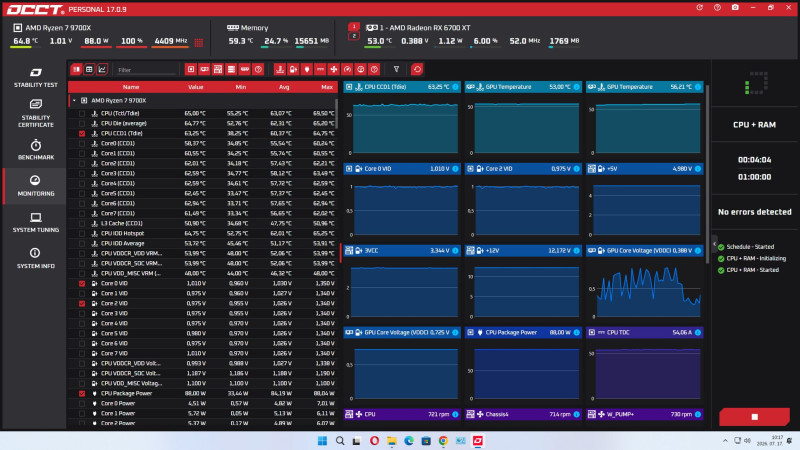Click the Filter text field
The height and width of the screenshot is (450, 800).
(145, 70)
